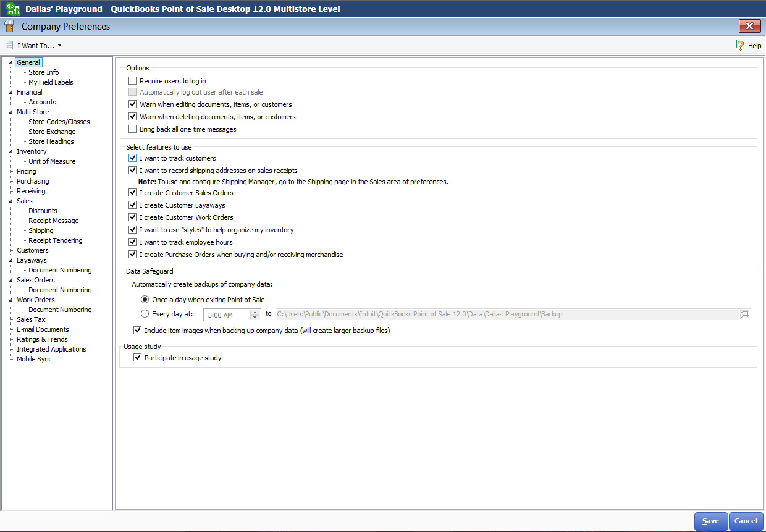Increase backup time with up arrow
The image size is (766, 532).
tap(256, 312)
